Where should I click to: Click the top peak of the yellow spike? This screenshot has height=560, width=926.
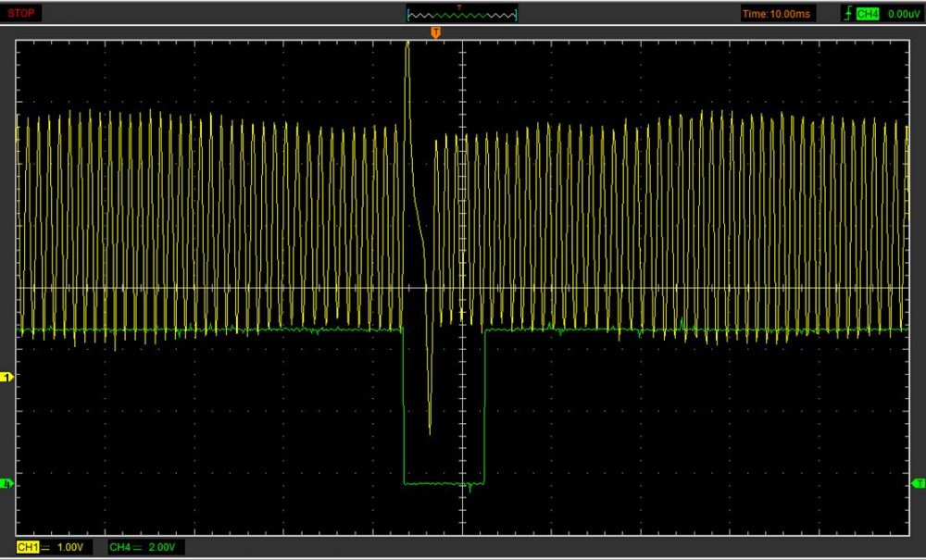[x=407, y=43]
